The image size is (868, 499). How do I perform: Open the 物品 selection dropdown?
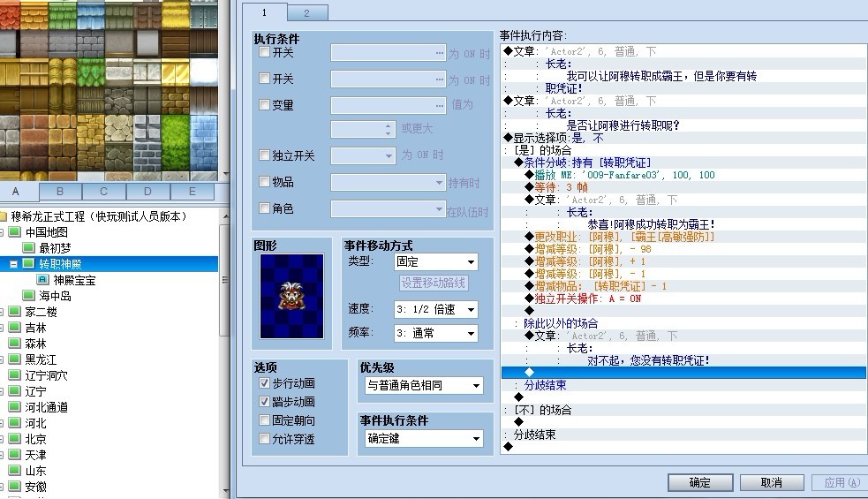click(388, 182)
